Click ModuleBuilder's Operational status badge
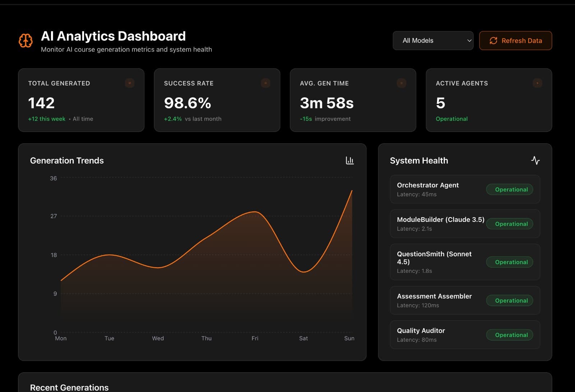 (x=509, y=224)
